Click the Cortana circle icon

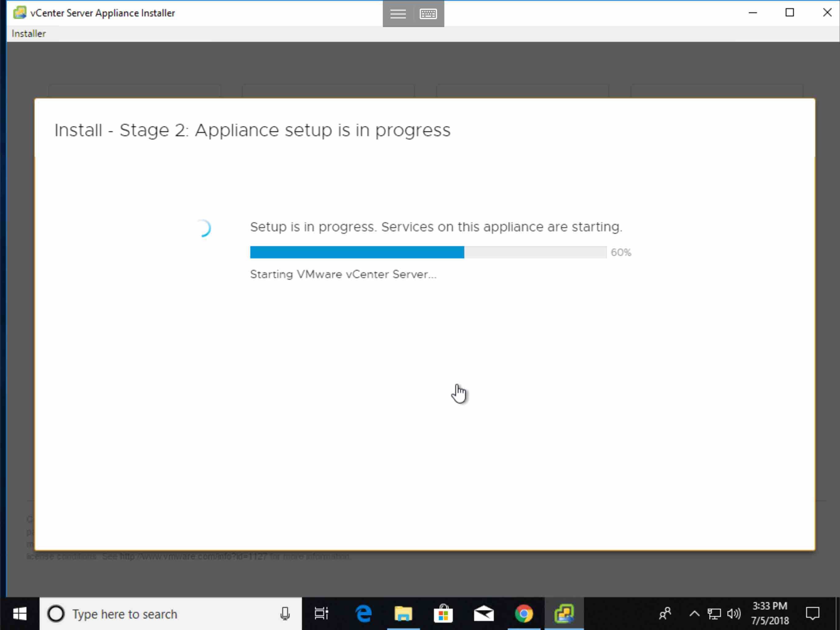pyautogui.click(x=56, y=614)
